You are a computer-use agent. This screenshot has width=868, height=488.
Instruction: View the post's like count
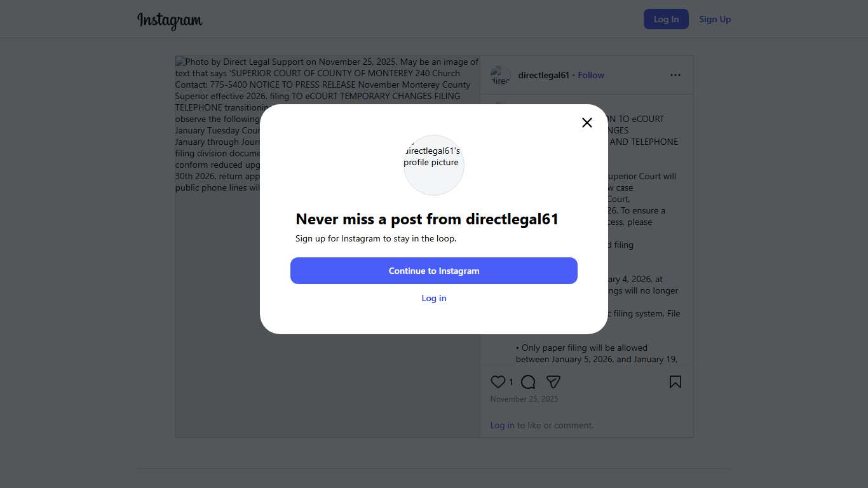click(x=511, y=383)
